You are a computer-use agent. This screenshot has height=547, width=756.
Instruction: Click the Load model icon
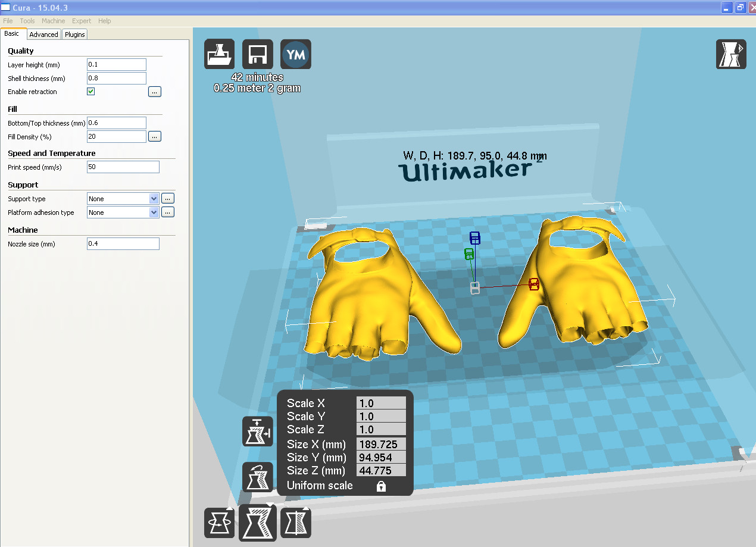(220, 55)
